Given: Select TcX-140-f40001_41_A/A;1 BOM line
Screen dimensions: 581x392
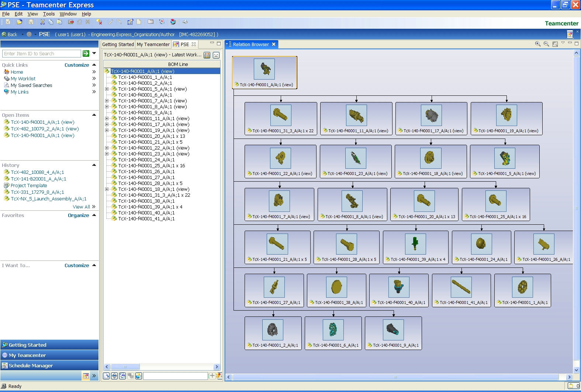Looking at the screenshot, I should point(146,218).
